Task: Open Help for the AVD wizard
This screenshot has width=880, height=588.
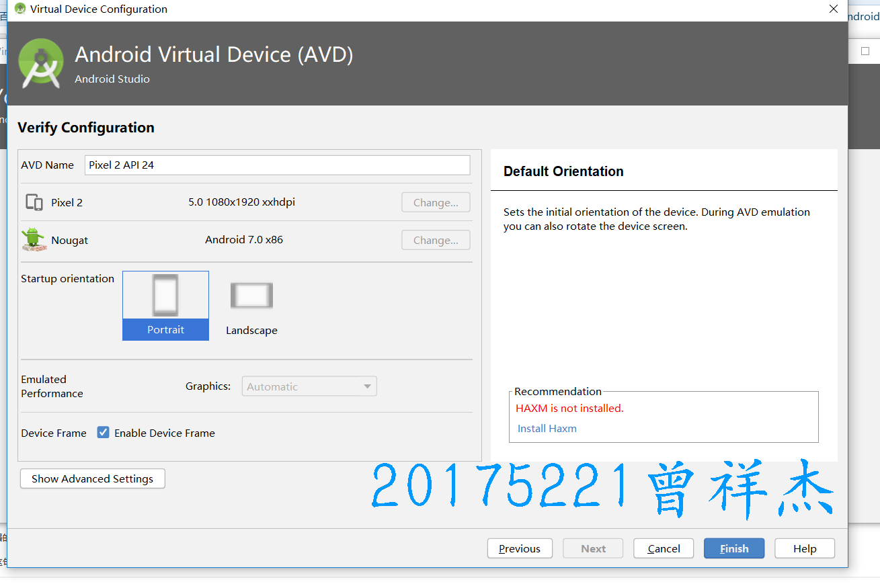Action: [x=805, y=548]
